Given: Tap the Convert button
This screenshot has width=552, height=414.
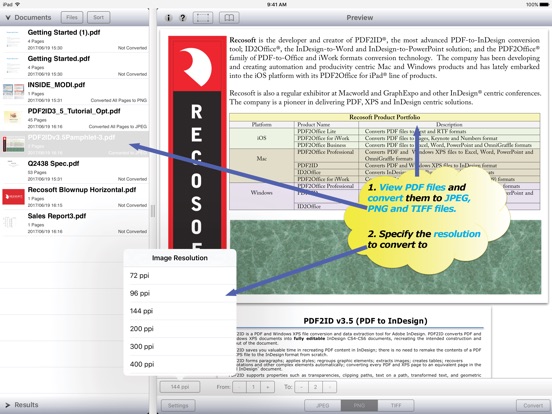Looking at the screenshot, I should pyautogui.click(x=533, y=406).
